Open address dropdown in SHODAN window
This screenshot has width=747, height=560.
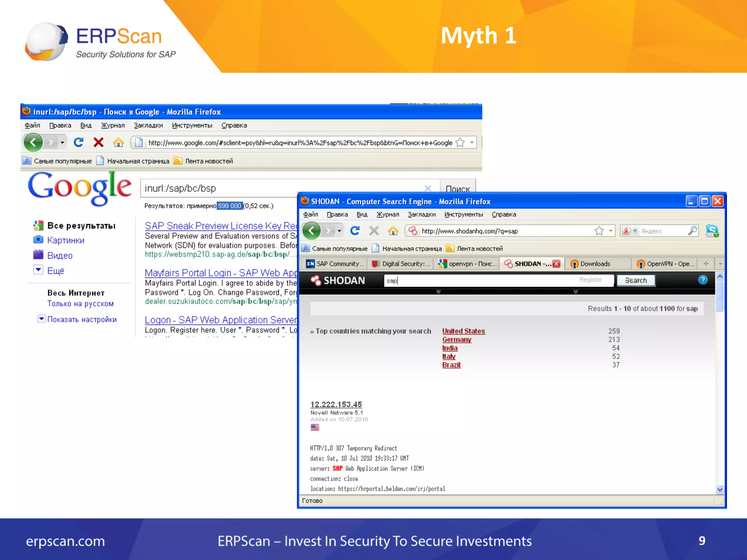tap(611, 231)
